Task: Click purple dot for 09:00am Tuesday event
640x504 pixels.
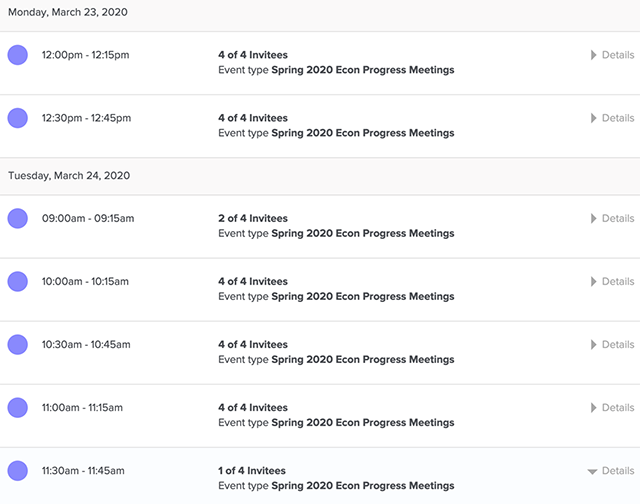Action: coord(18,218)
